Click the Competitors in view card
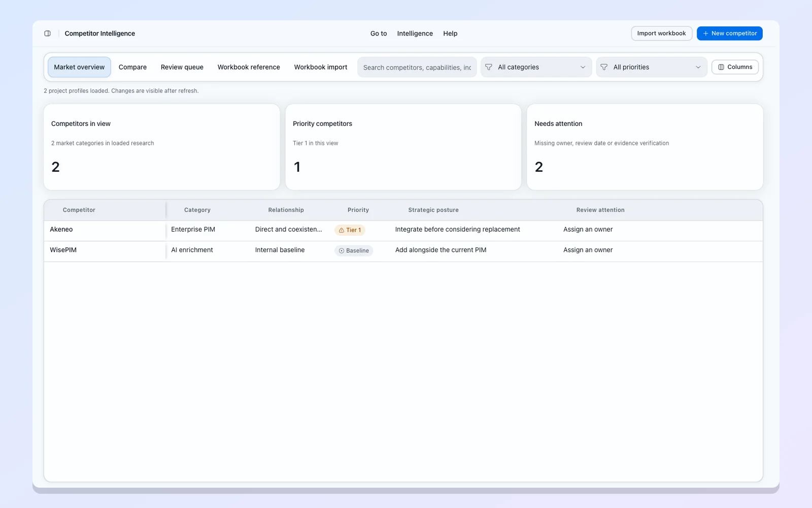 pyautogui.click(x=162, y=147)
